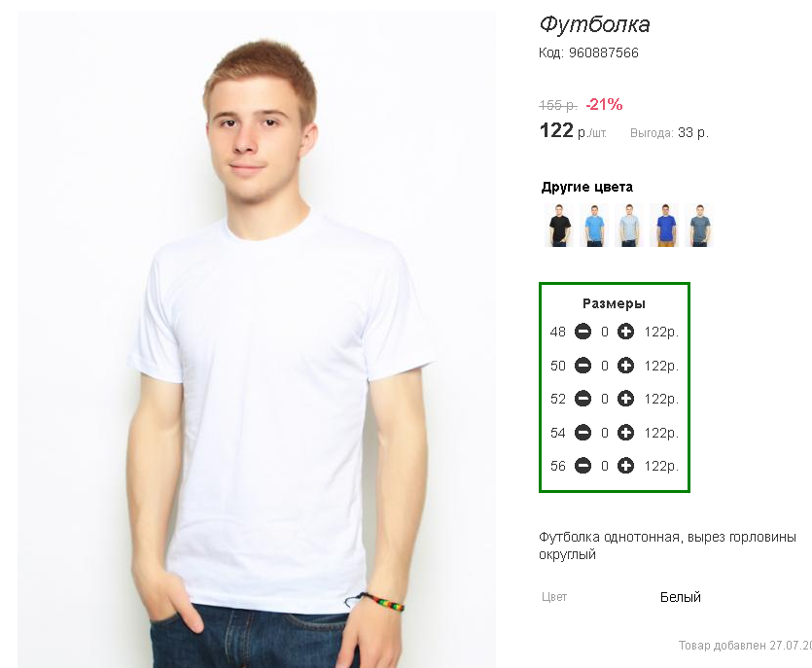The width and height of the screenshot is (812, 668).
Task: Decrease quantity for size 54
Action: [583, 433]
